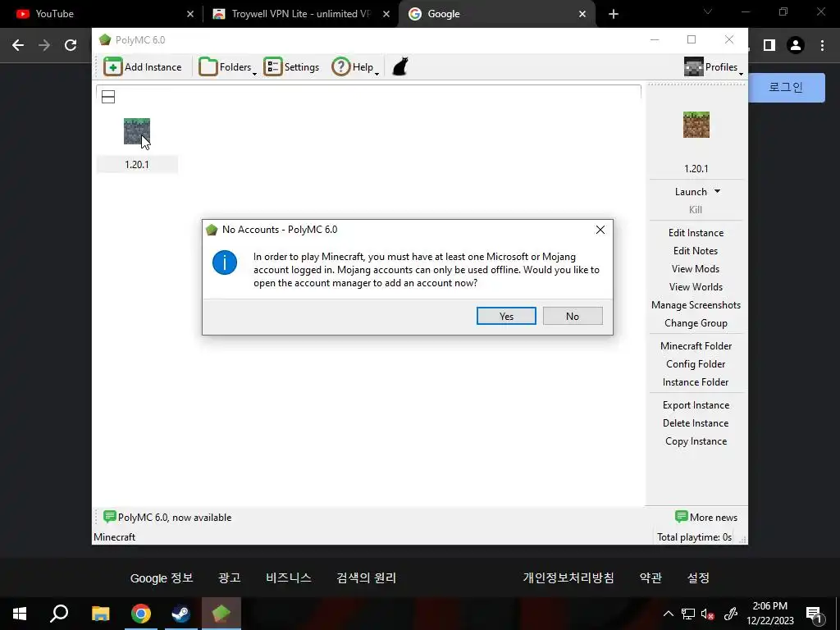This screenshot has height=630, width=840.
Task: Open the Folders dropdown in toolbar
Action: coord(227,67)
